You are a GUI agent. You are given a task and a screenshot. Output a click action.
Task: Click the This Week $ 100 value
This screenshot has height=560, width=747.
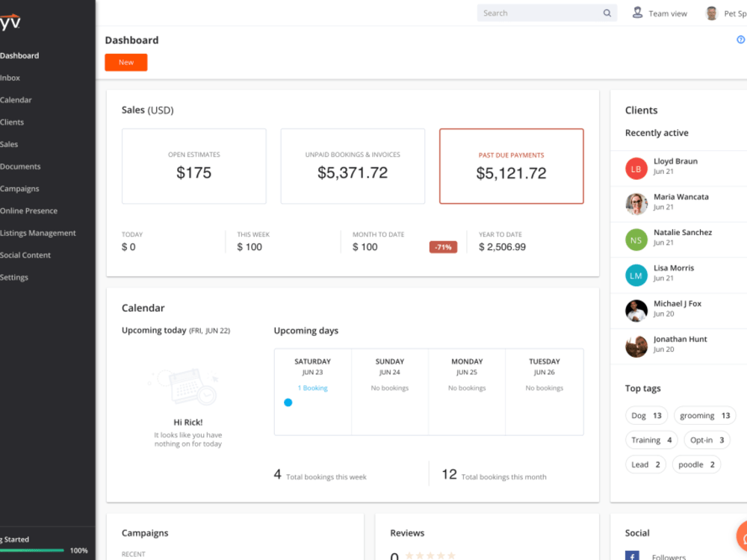pyautogui.click(x=249, y=247)
